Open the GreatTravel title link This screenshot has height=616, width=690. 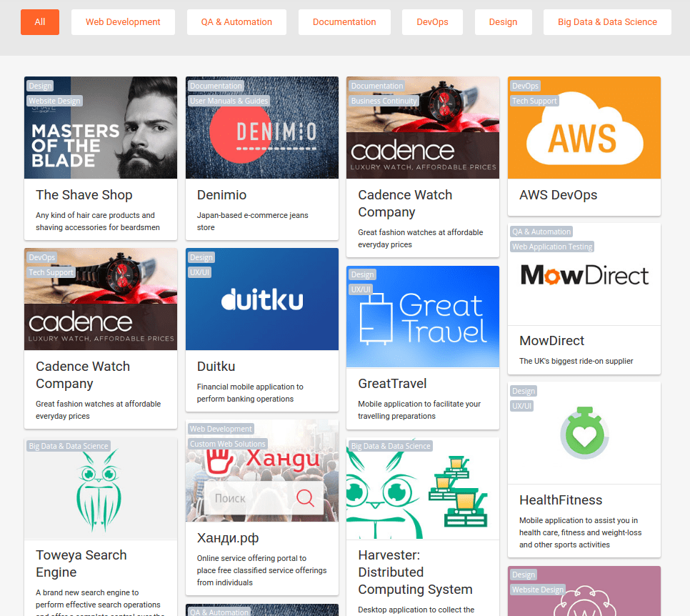pyautogui.click(x=392, y=384)
